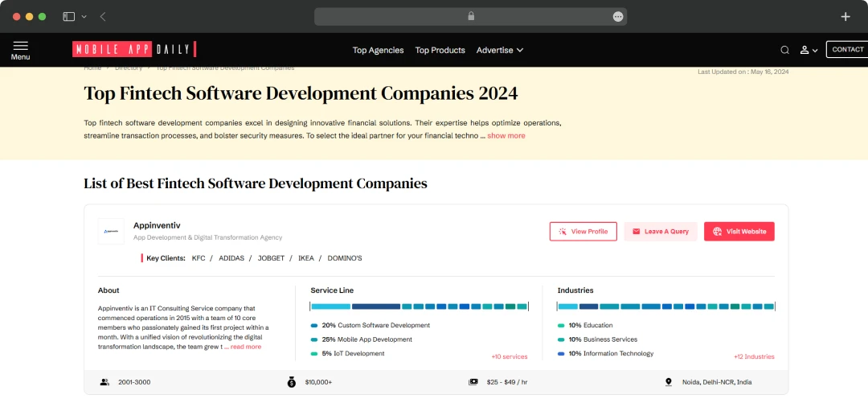Expand the sidebar chevron dropdown in browser

pyautogui.click(x=84, y=17)
